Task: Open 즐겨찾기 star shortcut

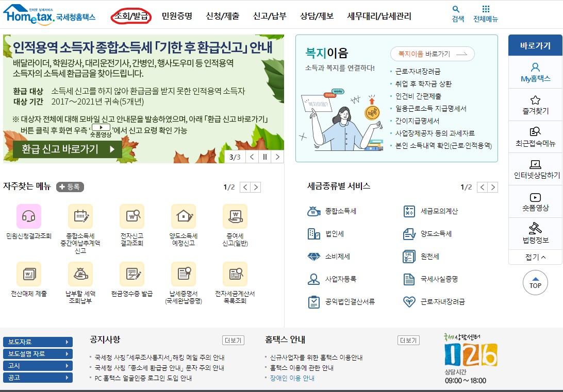Action: [535, 105]
